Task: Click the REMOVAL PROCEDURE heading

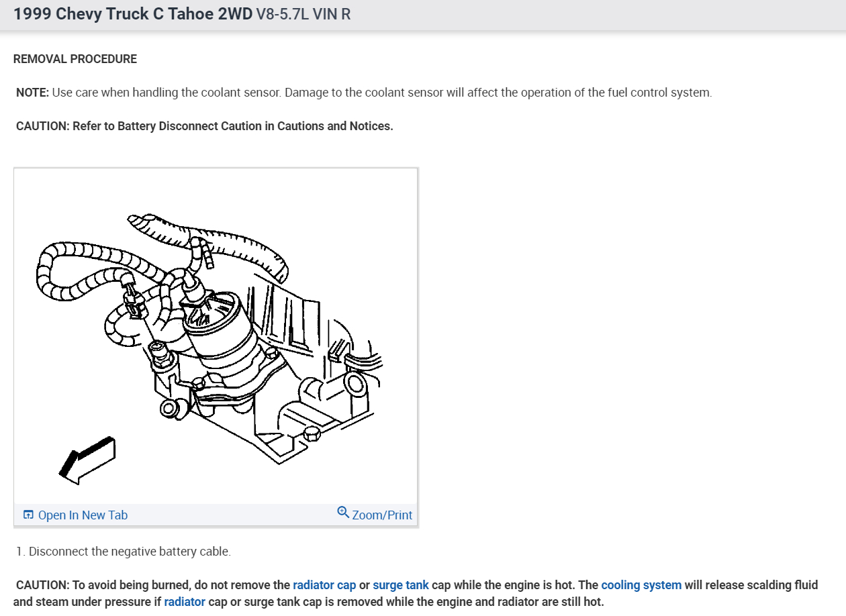Action: 75,59
